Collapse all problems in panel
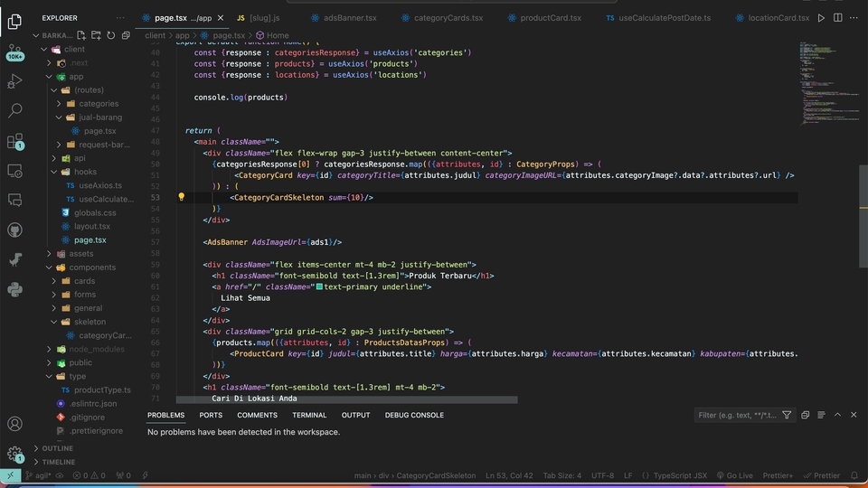Screen dimensions: 868x488 click(x=805, y=415)
